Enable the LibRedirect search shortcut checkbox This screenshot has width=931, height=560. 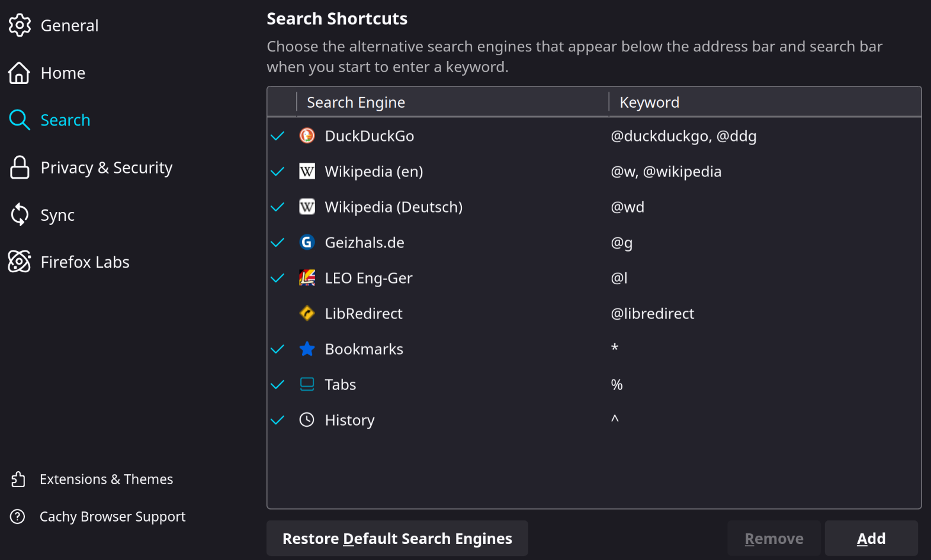pyautogui.click(x=278, y=313)
